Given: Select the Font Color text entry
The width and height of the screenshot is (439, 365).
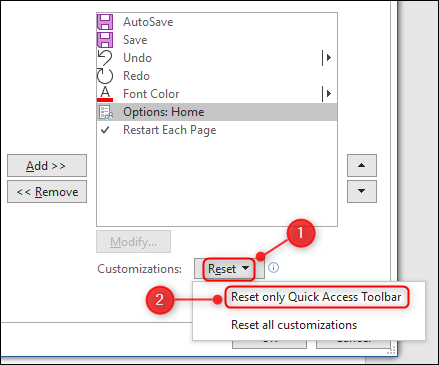Looking at the screenshot, I should [151, 94].
